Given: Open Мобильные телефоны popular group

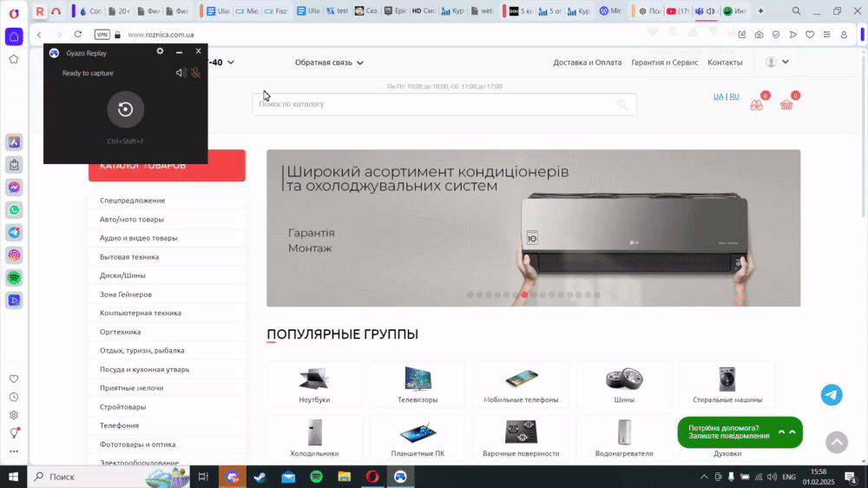Looking at the screenshot, I should point(521,385).
